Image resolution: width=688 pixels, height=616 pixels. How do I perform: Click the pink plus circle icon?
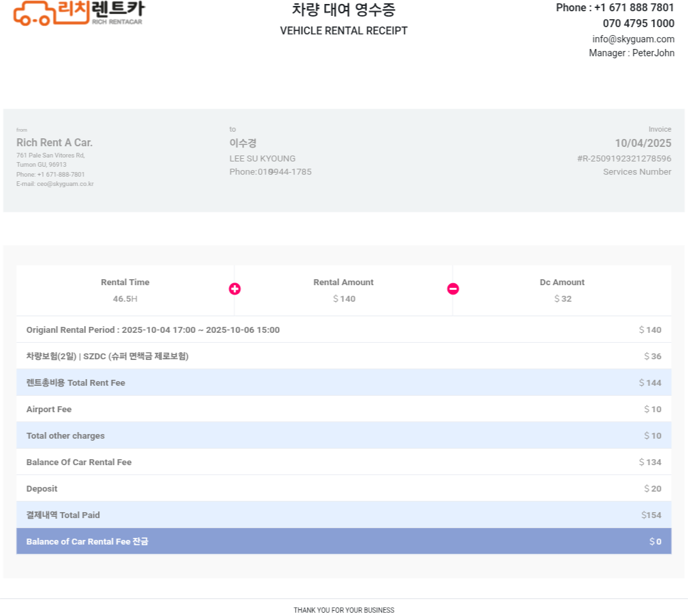(235, 289)
